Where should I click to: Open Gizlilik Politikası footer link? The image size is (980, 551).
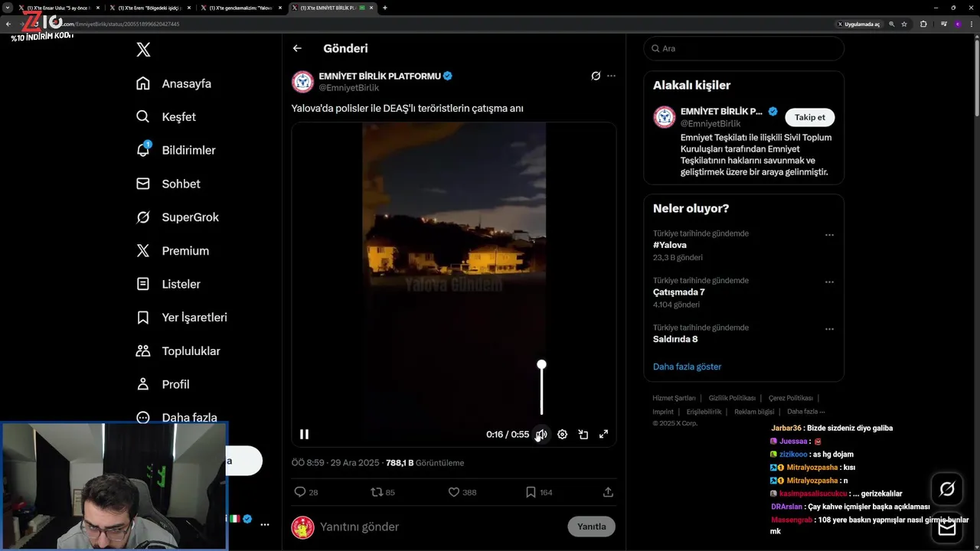(732, 398)
